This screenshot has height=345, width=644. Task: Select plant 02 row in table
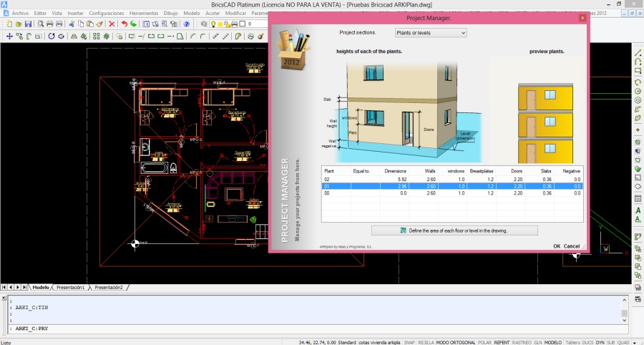pyautogui.click(x=452, y=180)
